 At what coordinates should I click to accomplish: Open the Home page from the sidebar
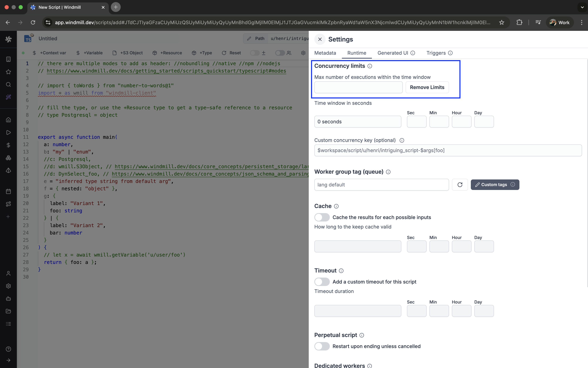click(x=9, y=120)
